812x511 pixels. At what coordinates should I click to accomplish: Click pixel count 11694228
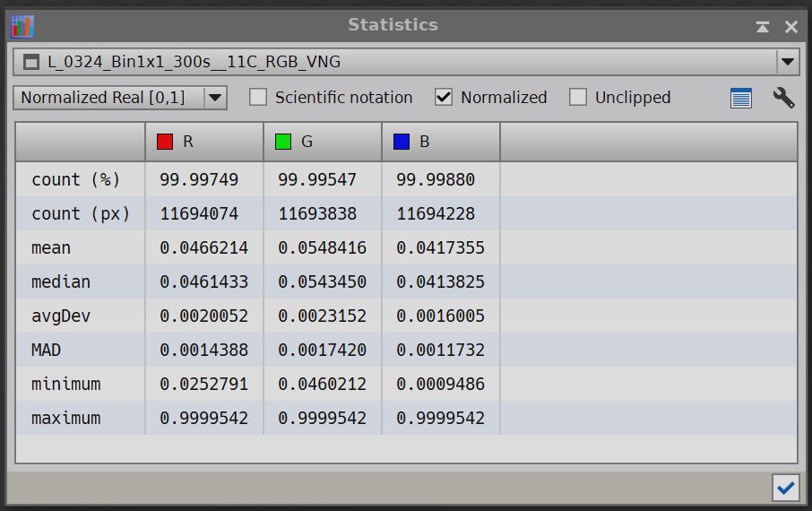click(436, 213)
